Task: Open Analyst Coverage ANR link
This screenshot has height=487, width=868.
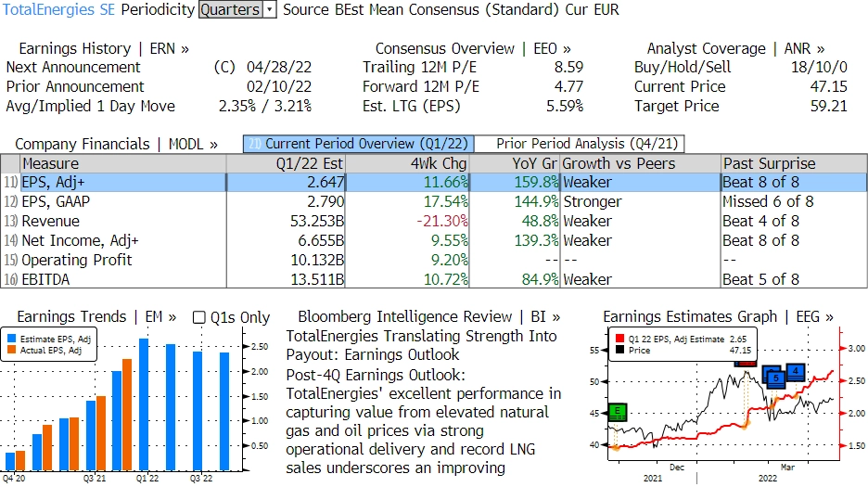Action: [735, 49]
